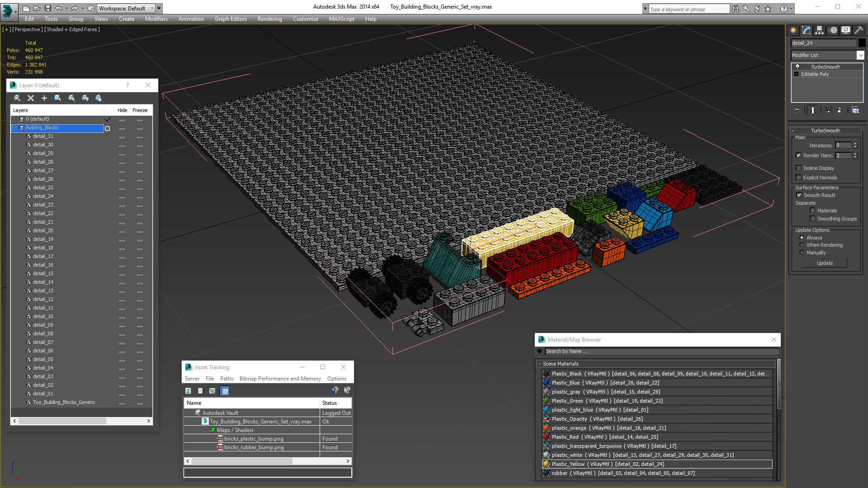Collapse the Scene Materials group
This screenshot has width=868, height=488.
tap(540, 364)
